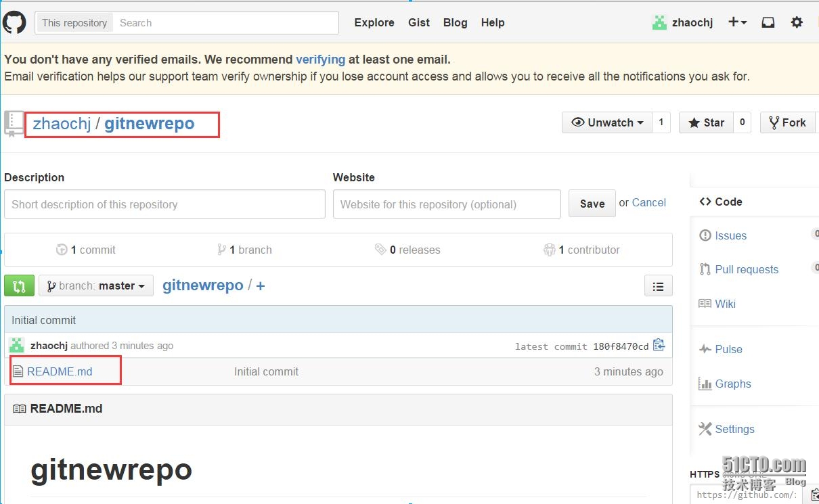819x504 pixels.
Task: Cancel editing the description
Action: (649, 202)
